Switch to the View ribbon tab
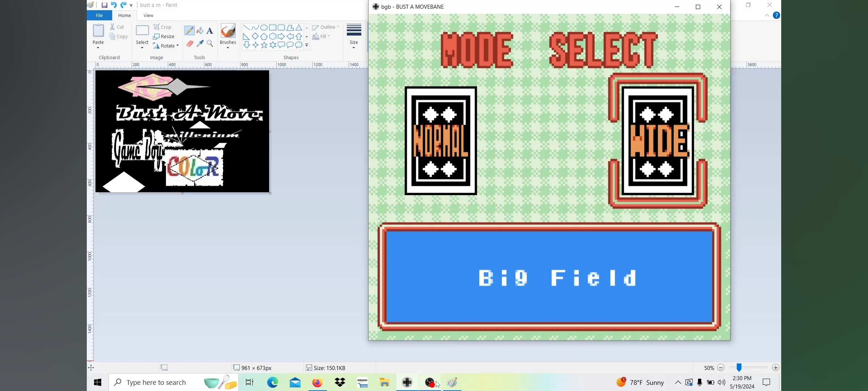 pos(148,16)
